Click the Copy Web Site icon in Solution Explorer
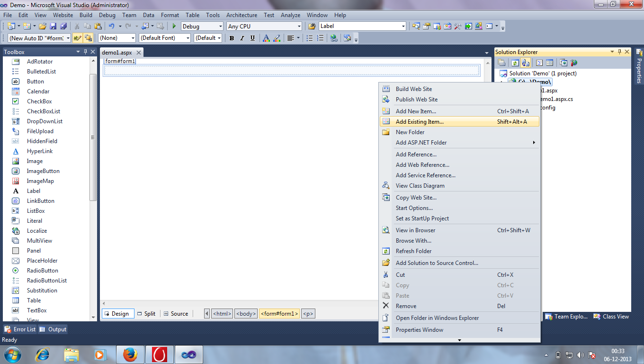 click(x=563, y=63)
